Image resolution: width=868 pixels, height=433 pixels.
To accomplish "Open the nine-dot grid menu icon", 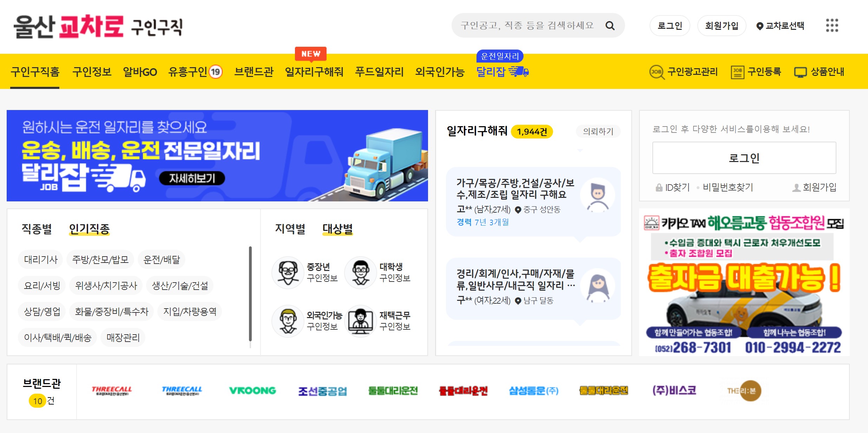I will [x=832, y=25].
